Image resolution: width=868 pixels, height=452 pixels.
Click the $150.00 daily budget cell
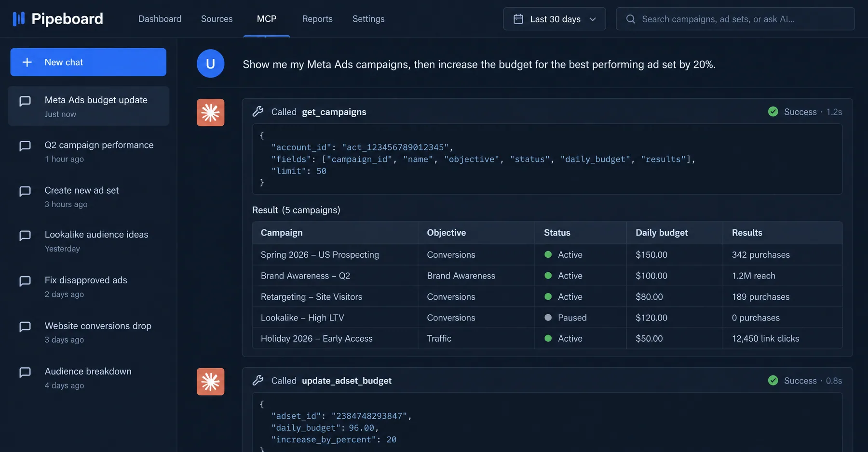coord(651,255)
